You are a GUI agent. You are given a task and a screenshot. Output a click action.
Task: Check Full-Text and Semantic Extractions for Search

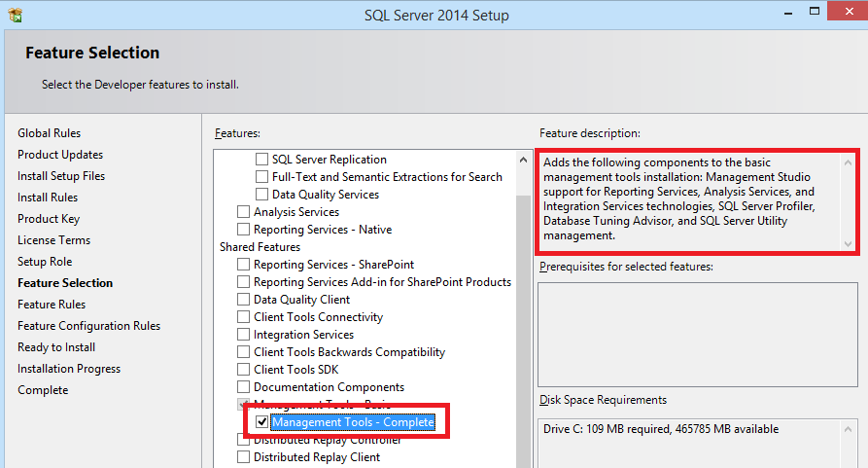[x=261, y=177]
